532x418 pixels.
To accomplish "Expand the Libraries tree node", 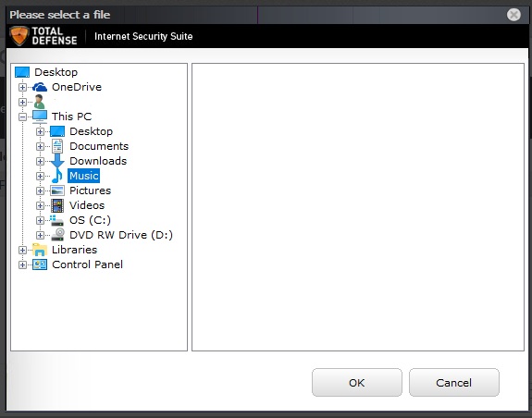I will [x=22, y=251].
